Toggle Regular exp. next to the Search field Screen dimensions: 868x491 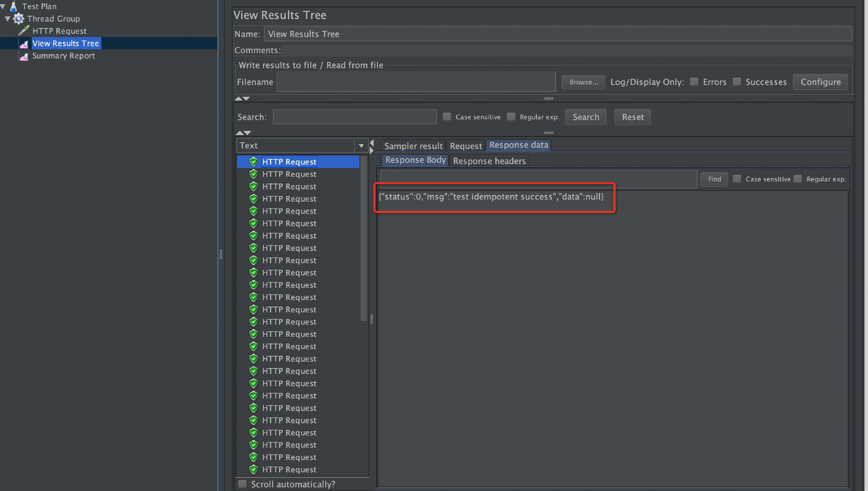[511, 117]
